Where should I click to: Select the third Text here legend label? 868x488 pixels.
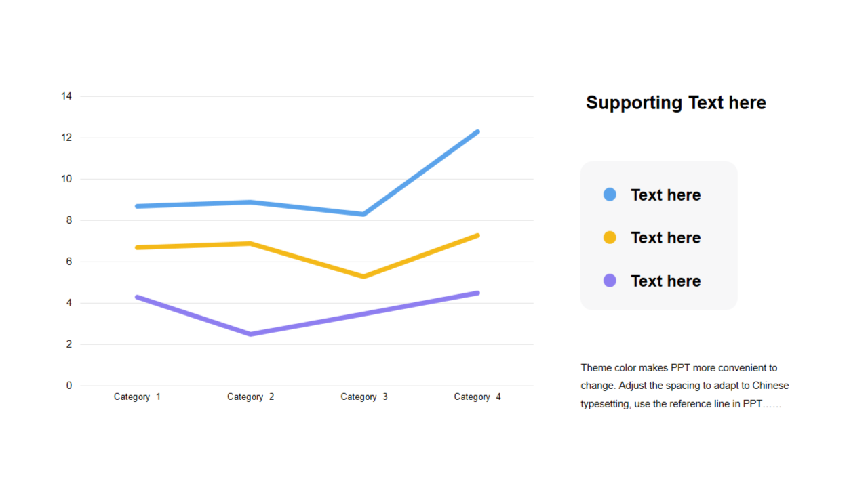pos(665,281)
